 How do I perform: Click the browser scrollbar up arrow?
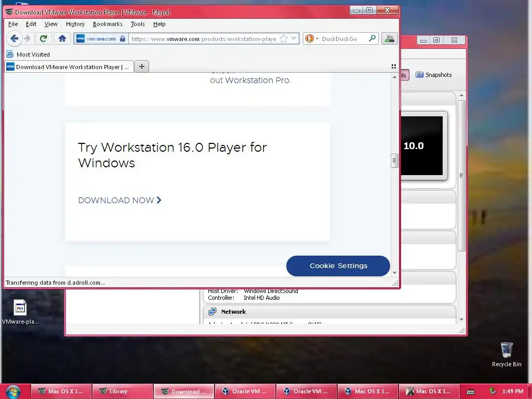click(394, 77)
